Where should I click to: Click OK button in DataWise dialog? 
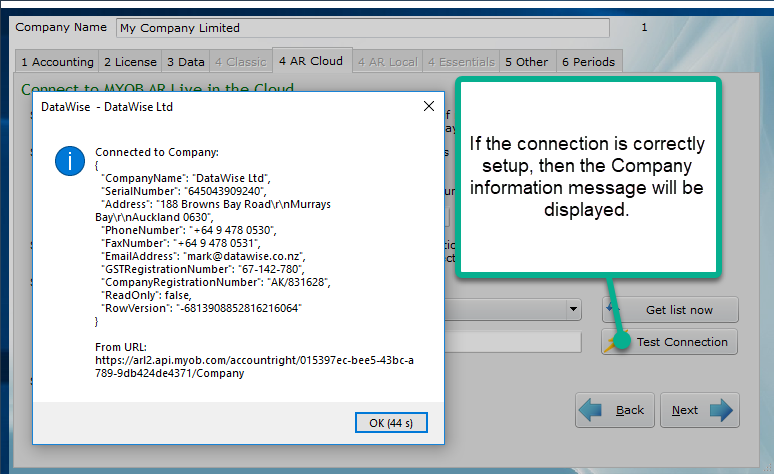[391, 423]
